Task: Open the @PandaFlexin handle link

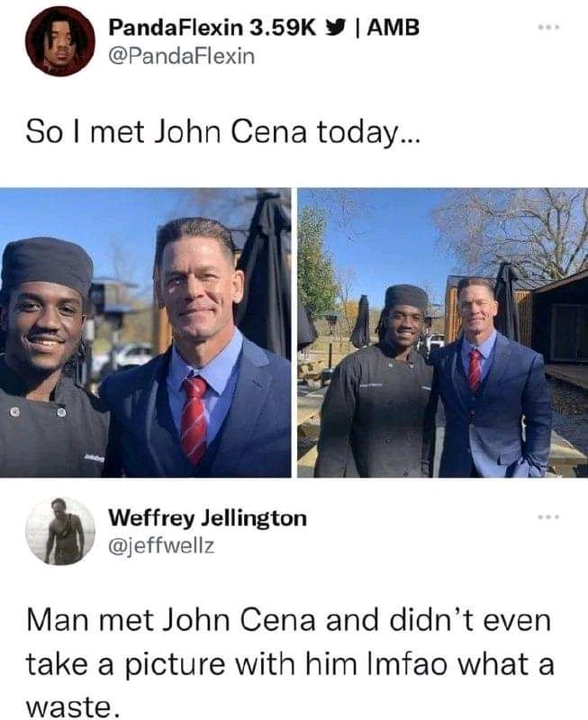Action: (x=182, y=57)
